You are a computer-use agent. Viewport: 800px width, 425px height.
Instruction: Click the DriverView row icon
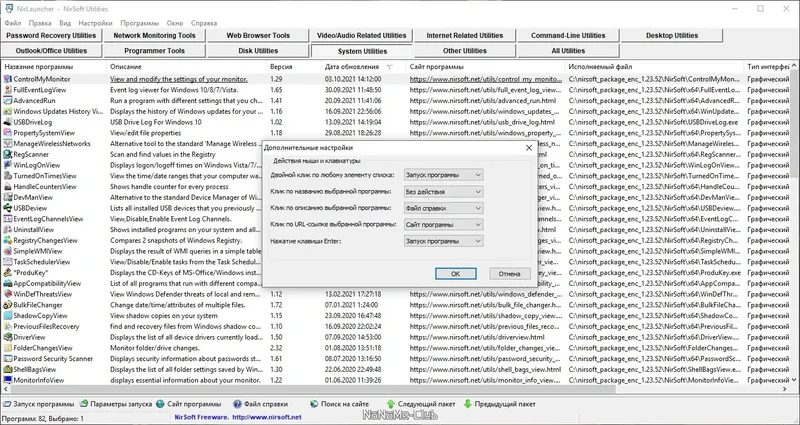pyautogui.click(x=7, y=337)
